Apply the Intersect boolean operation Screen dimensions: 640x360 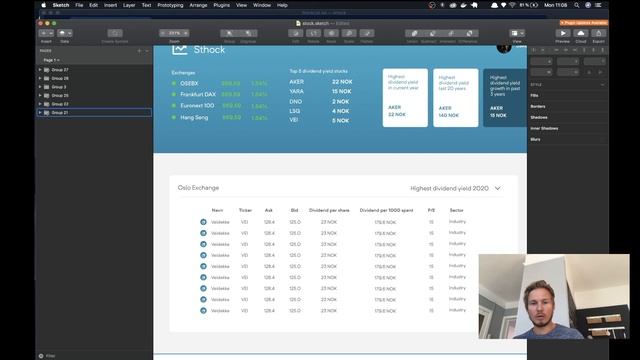pos(451,33)
